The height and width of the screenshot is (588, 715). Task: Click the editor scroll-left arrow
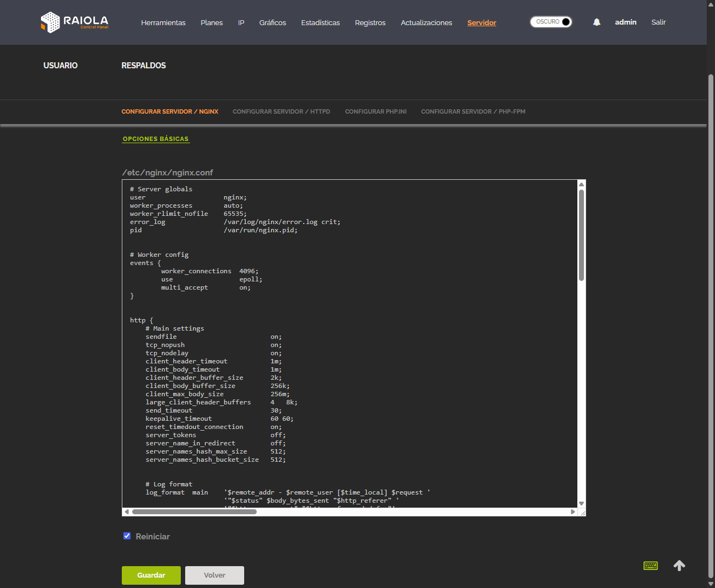[x=127, y=512]
